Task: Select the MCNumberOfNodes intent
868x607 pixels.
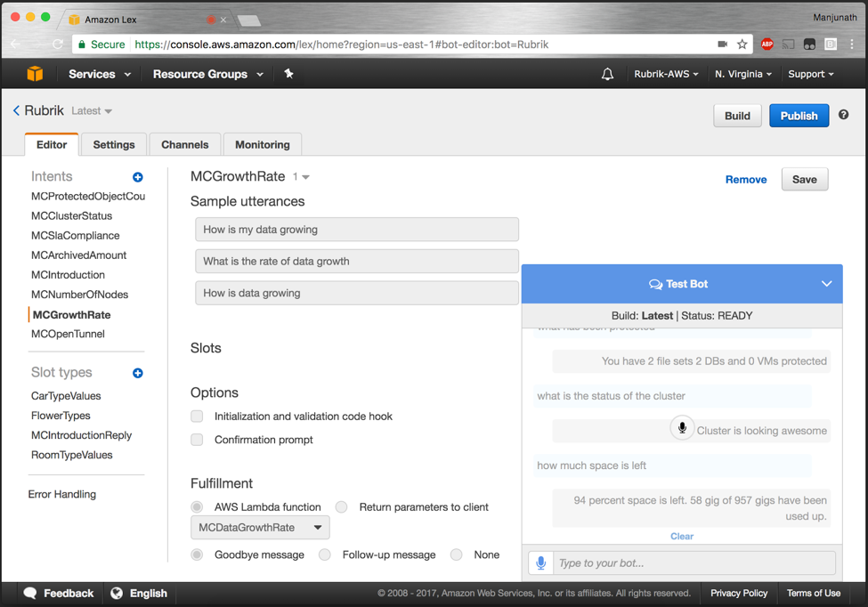Action: 80,295
